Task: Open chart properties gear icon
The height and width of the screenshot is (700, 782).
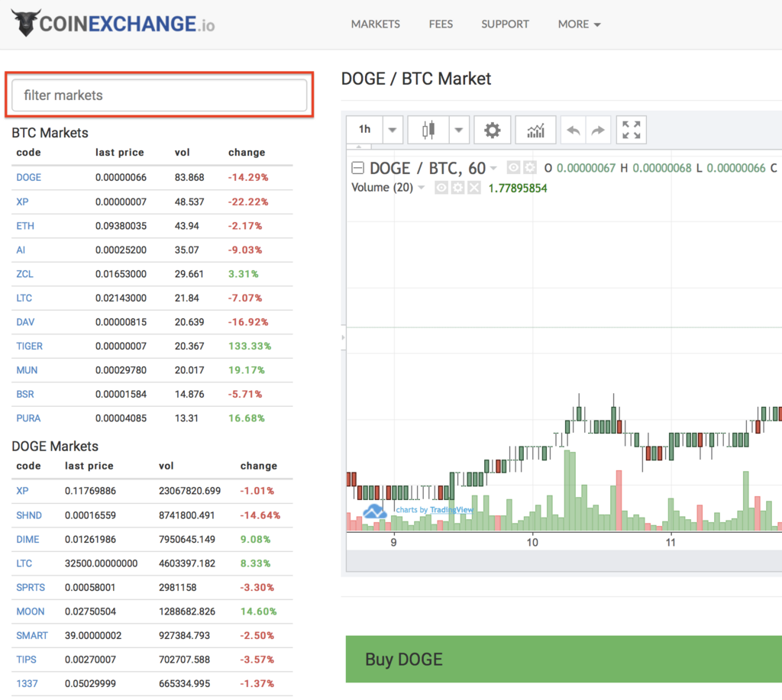Action: 493,130
